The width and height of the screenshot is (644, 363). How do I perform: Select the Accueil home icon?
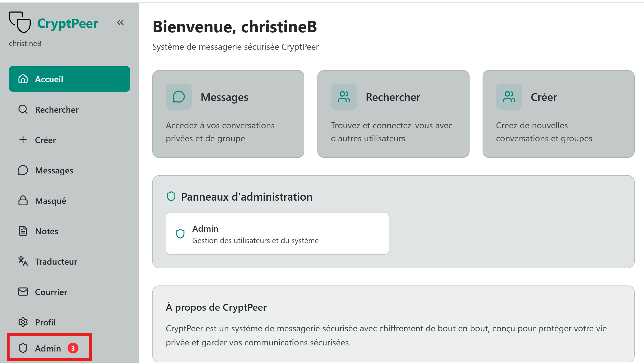[x=23, y=79]
